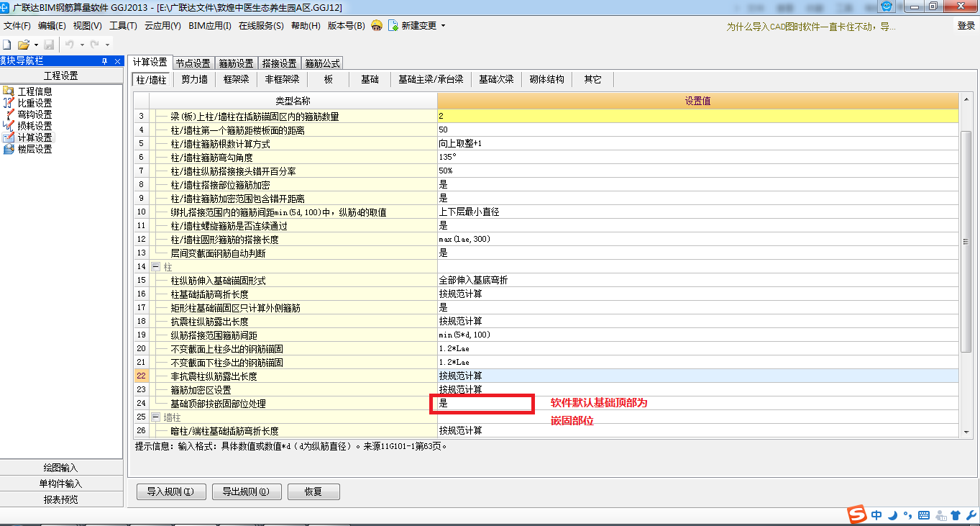Click the 导出规则(O) button
This screenshot has height=526, width=980.
click(x=247, y=492)
